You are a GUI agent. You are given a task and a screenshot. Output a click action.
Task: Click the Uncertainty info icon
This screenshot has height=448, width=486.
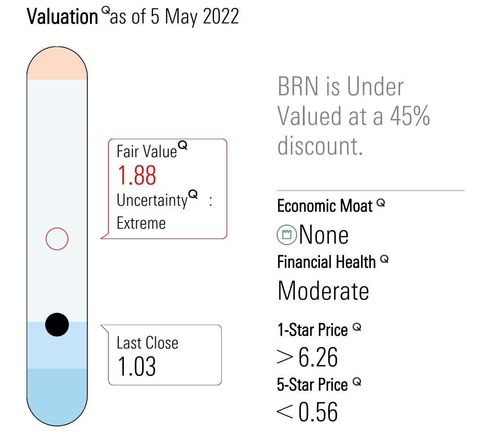[193, 194]
